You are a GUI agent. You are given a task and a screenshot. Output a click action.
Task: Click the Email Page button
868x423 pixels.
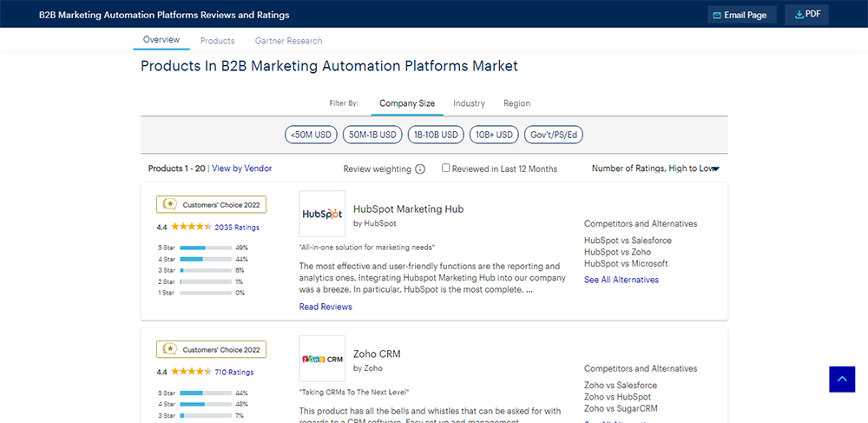742,15
